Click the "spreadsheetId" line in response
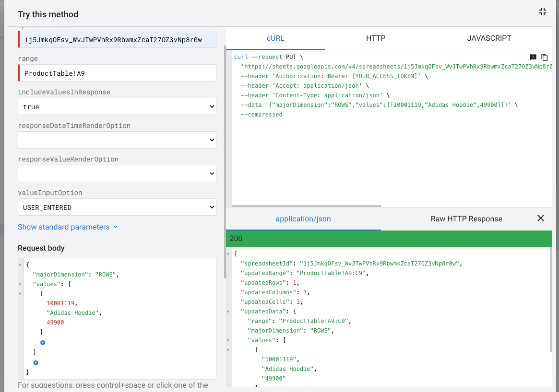This screenshot has width=559, height=392. [x=352, y=264]
